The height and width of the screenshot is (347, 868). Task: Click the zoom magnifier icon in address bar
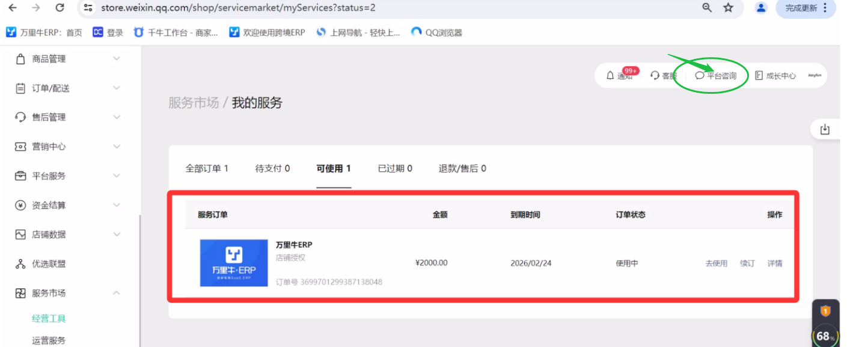coord(707,8)
